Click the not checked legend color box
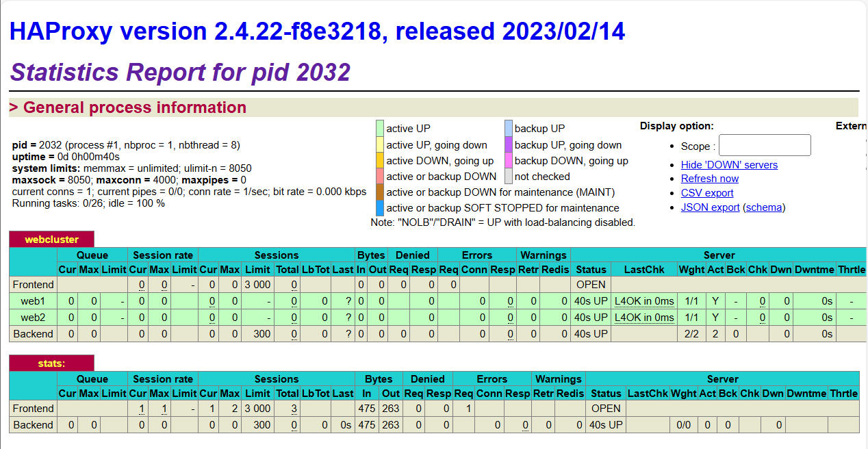The image size is (868, 449). [509, 176]
